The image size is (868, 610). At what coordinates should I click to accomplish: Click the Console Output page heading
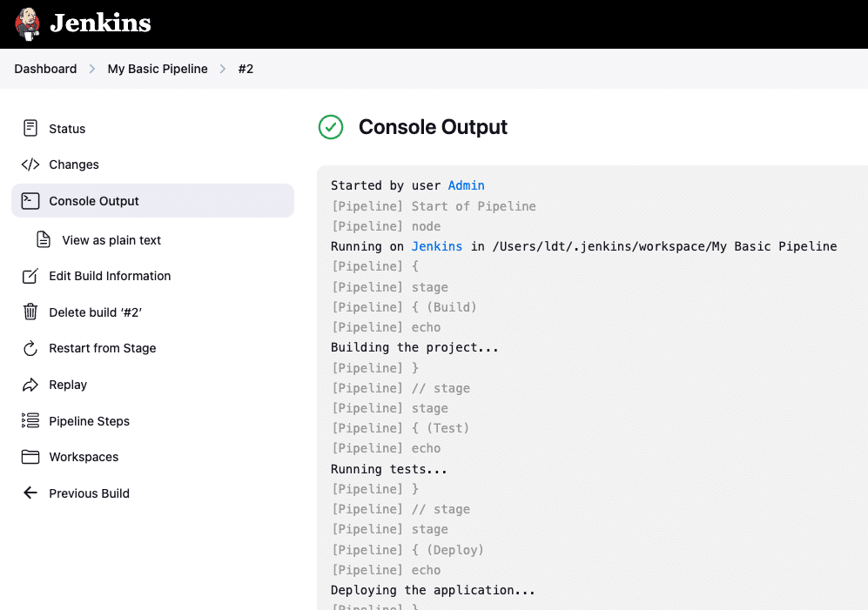pos(433,127)
